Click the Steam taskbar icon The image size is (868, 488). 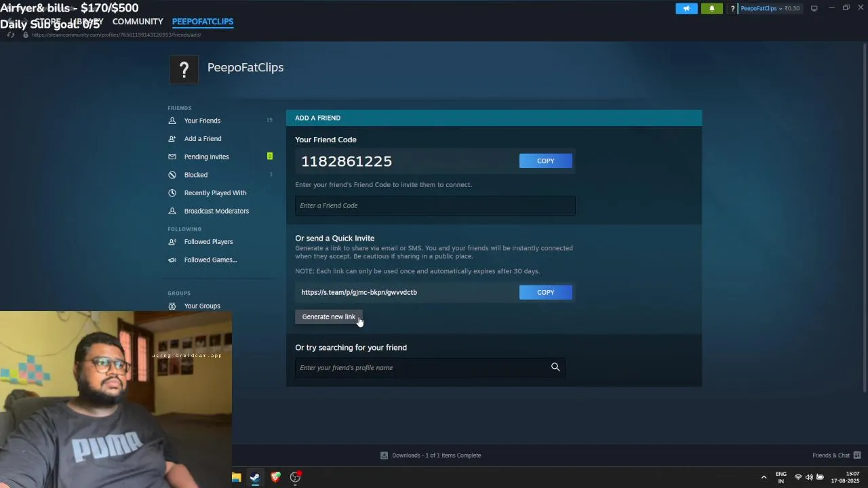coord(255,477)
